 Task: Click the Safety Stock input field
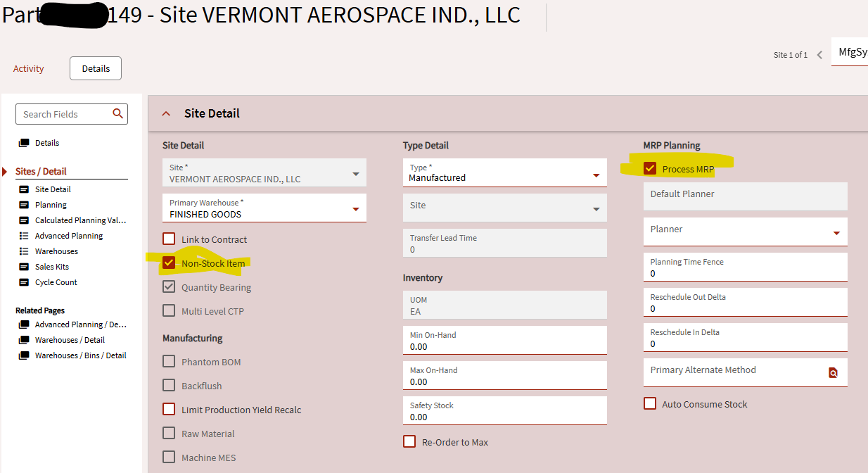504,417
